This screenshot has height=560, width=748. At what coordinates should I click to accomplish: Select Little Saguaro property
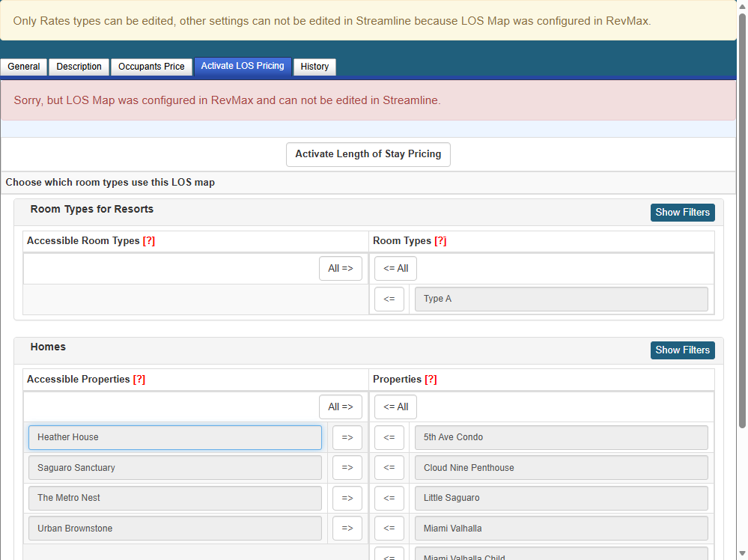[x=561, y=498]
